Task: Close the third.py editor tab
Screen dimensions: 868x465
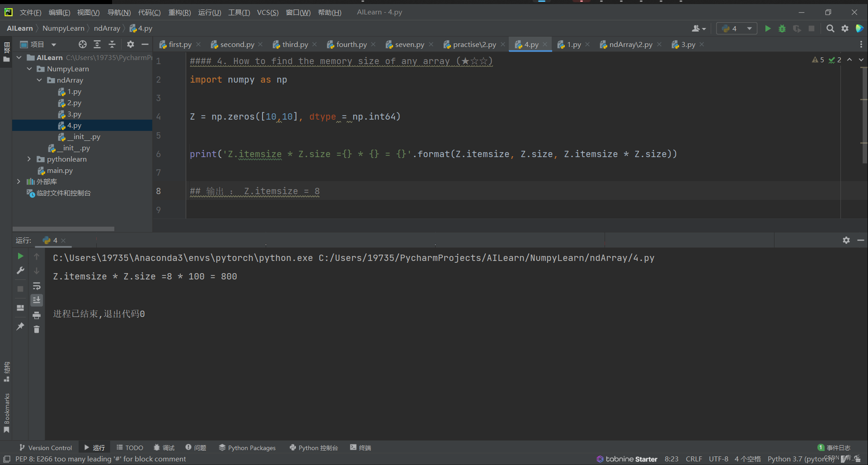Action: coord(314,44)
